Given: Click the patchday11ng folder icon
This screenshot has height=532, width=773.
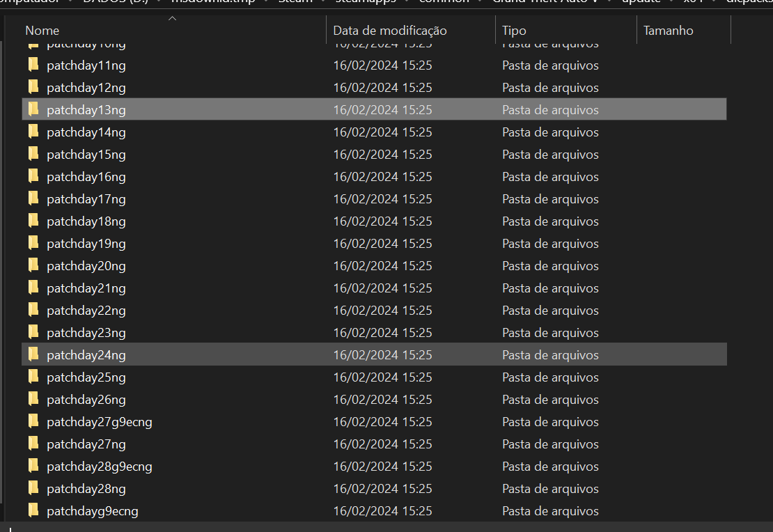Looking at the screenshot, I should coord(33,65).
